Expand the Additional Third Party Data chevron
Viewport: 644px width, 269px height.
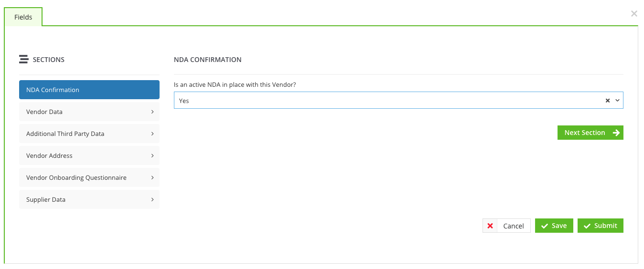click(152, 134)
